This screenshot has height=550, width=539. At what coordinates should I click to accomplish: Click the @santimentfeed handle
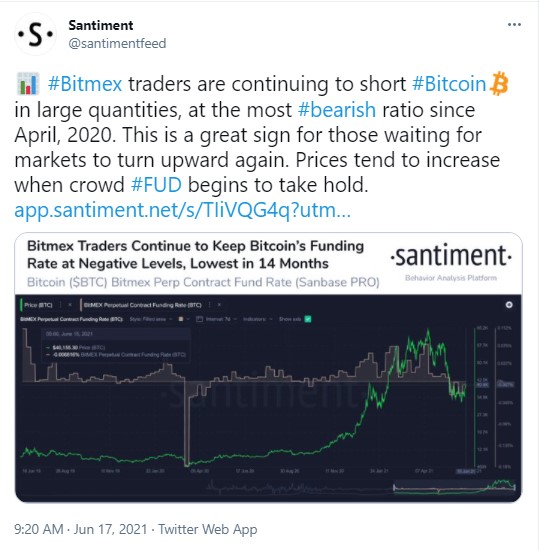[117, 43]
